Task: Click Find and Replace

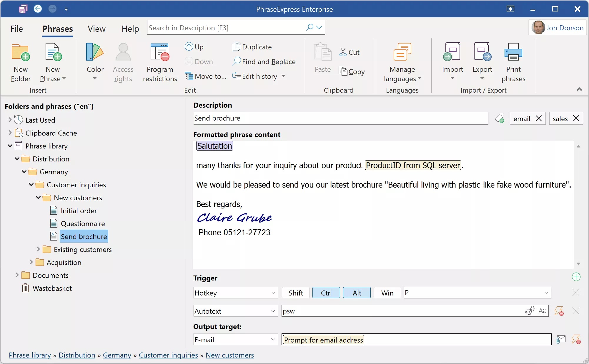Action: pos(264,61)
